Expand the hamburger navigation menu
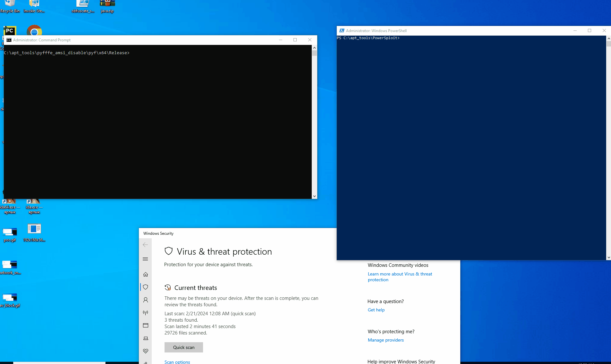 point(145,259)
